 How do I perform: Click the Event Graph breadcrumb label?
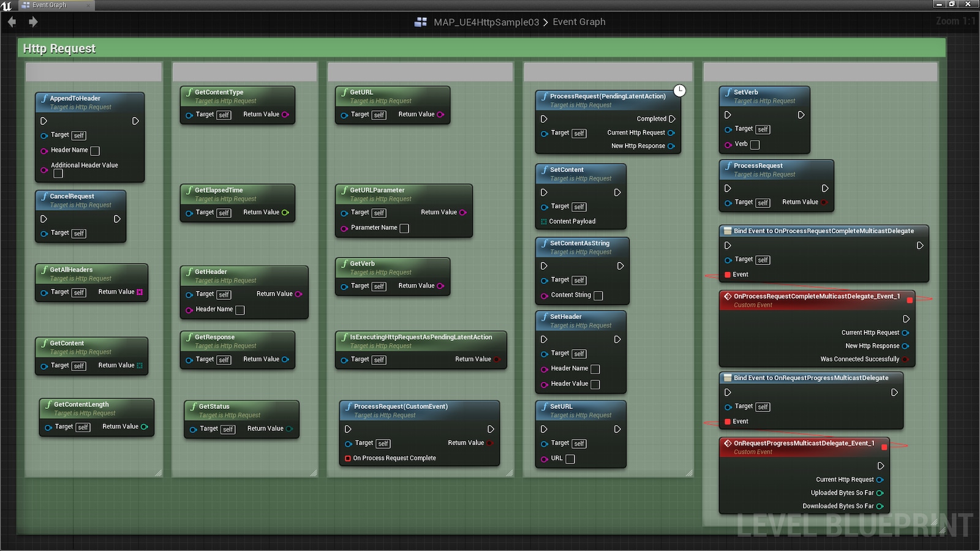579,22
